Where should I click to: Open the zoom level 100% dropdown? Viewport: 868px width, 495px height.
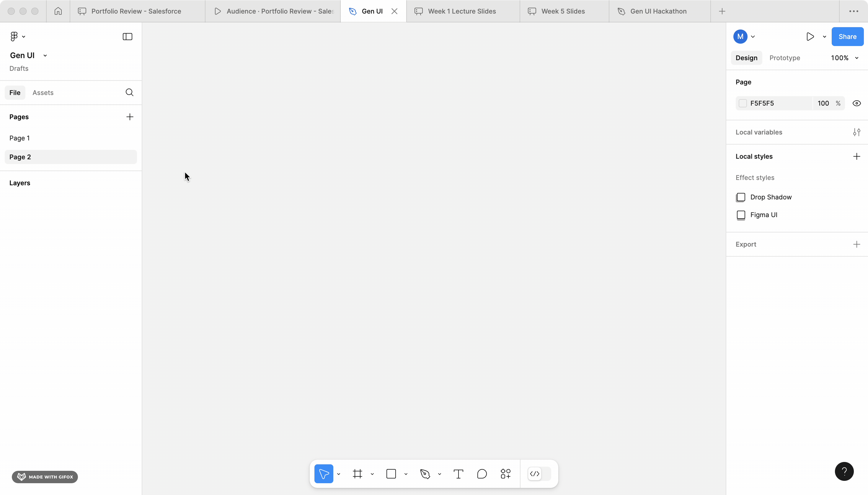point(844,58)
